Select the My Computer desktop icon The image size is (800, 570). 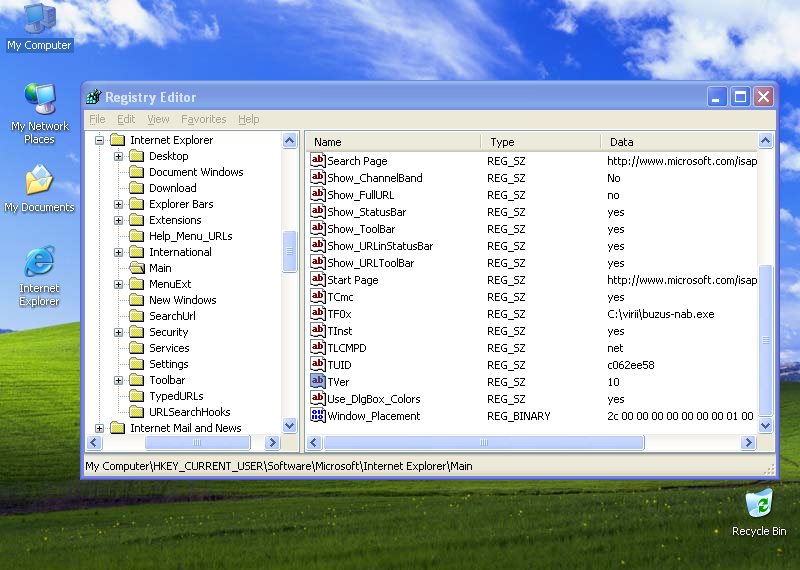tap(40, 27)
